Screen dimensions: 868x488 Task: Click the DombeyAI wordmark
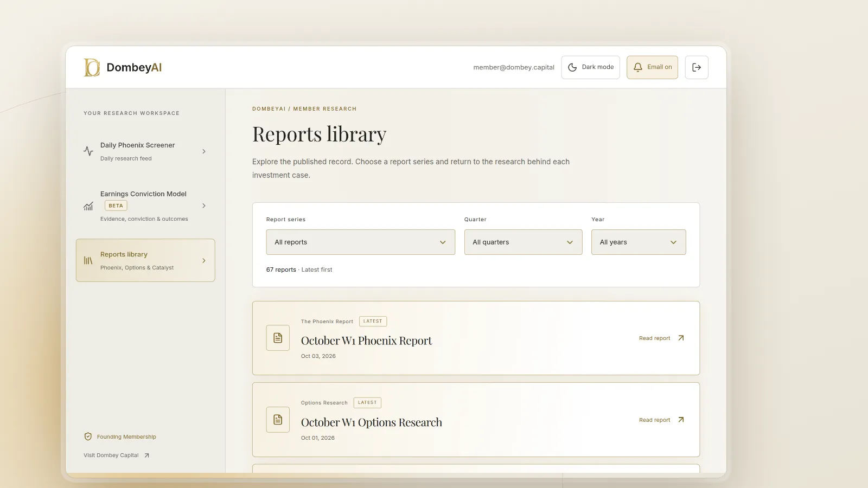tap(134, 67)
